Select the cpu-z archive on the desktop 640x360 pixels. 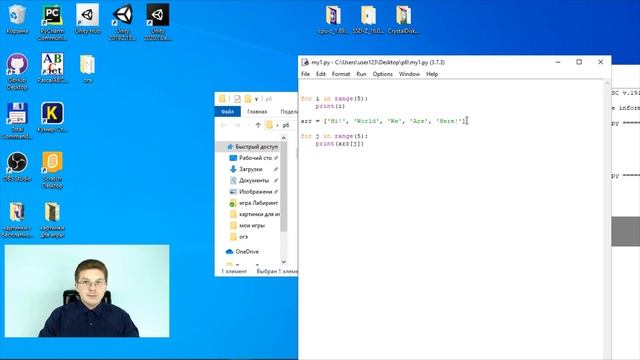(x=333, y=19)
